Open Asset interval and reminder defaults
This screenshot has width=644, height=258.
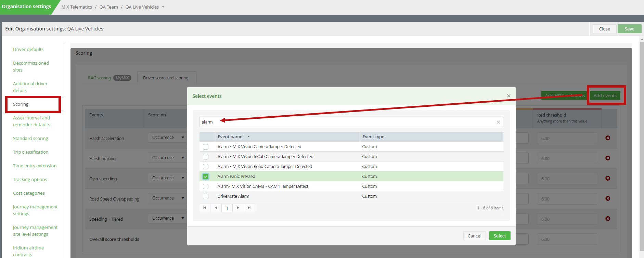point(31,121)
